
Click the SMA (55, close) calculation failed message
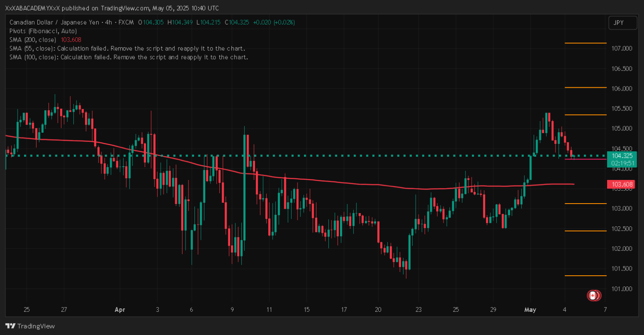click(x=127, y=48)
